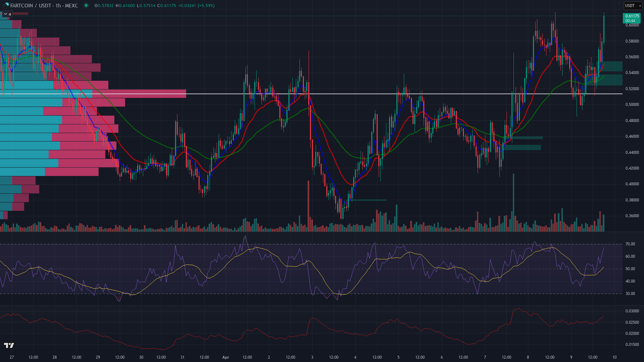Click the date label 28 on time axis

(x=55, y=357)
